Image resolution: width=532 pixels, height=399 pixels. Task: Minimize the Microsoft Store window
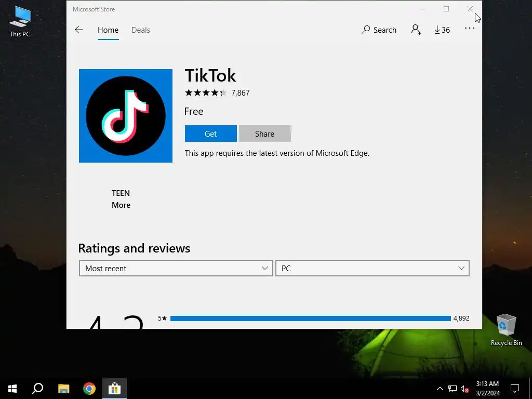click(422, 9)
